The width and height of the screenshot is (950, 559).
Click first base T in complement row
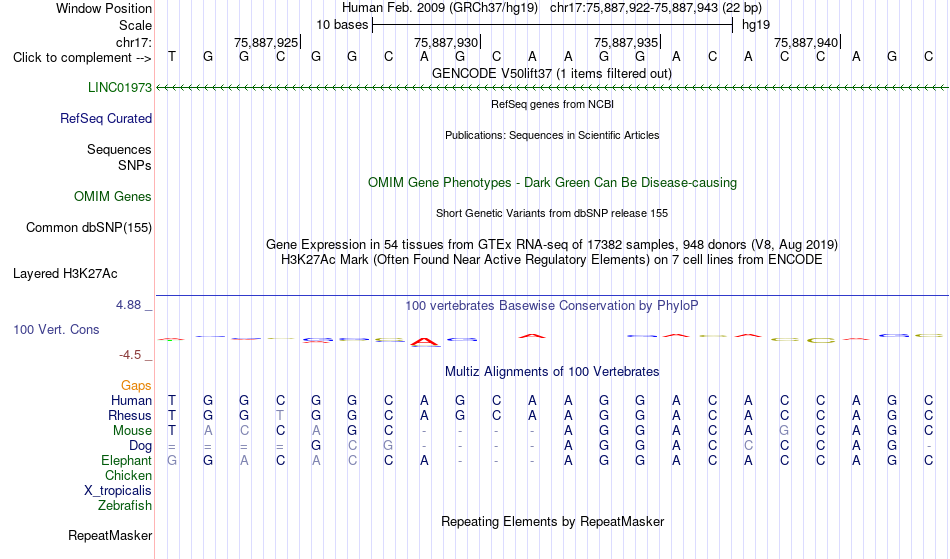172,56
